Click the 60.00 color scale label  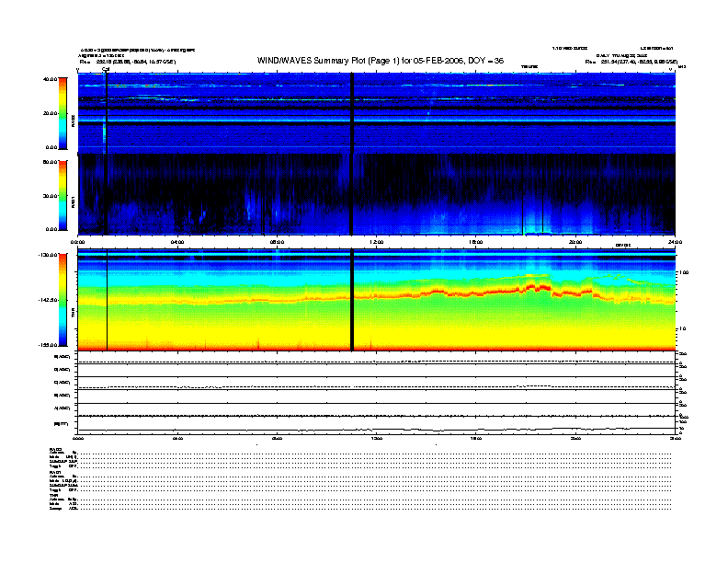point(50,162)
